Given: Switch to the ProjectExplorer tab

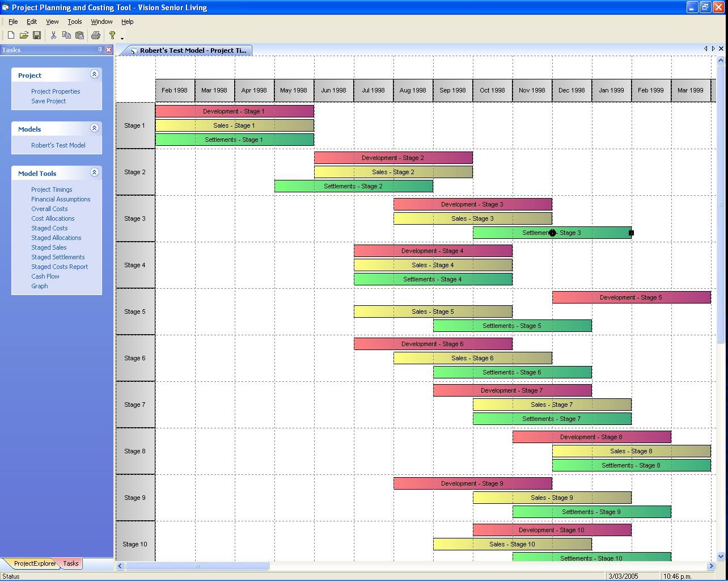Looking at the screenshot, I should click(x=34, y=563).
